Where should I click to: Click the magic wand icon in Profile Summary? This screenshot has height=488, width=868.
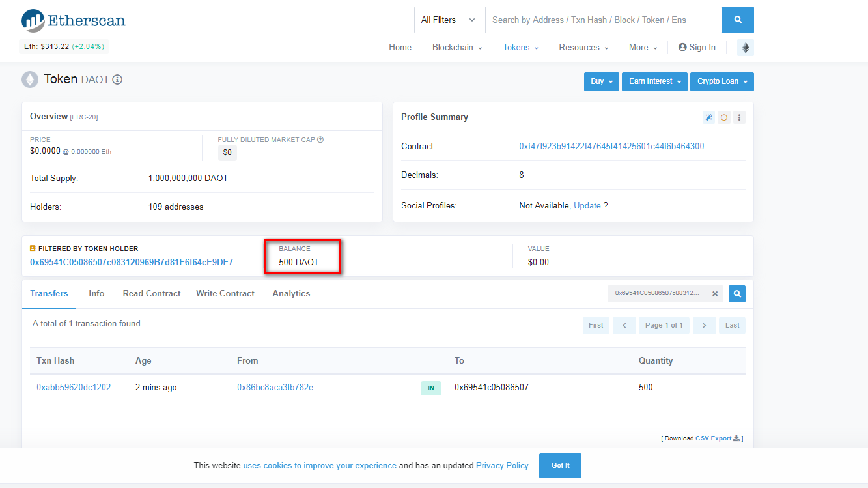click(708, 117)
